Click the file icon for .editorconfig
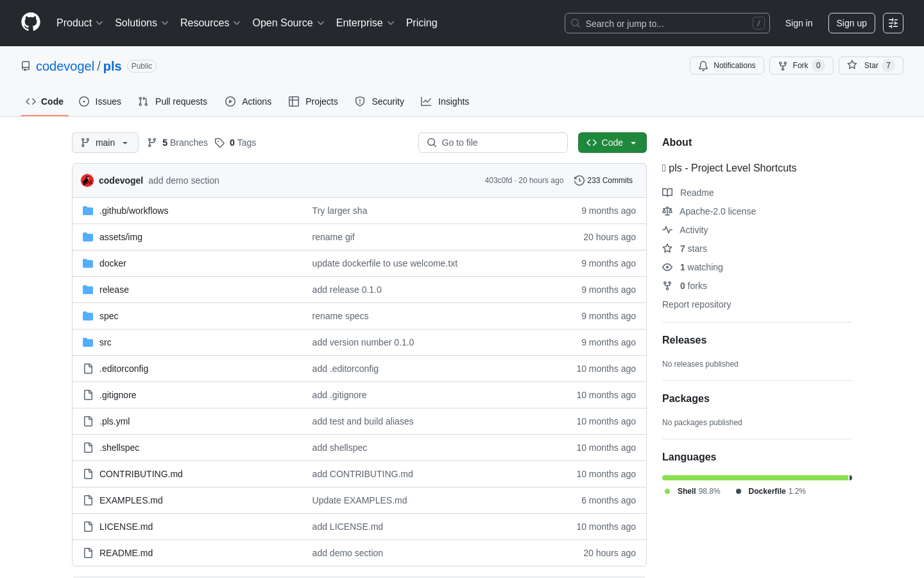This screenshot has width=924, height=578. point(88,369)
